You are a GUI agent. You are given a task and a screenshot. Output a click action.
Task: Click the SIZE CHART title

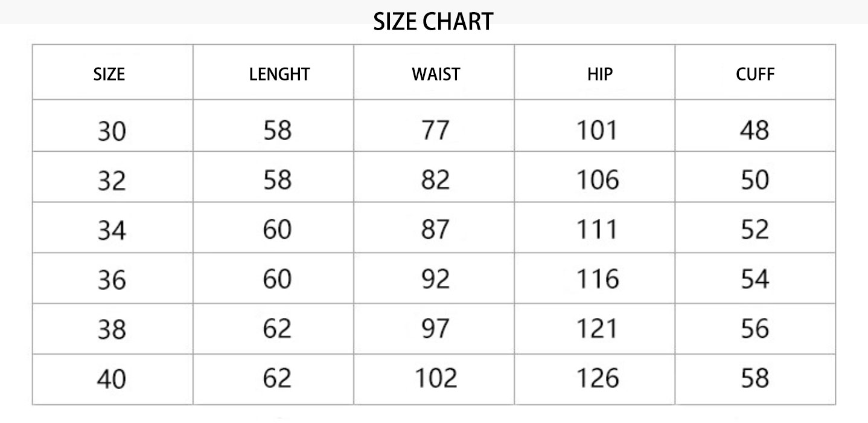(x=433, y=22)
